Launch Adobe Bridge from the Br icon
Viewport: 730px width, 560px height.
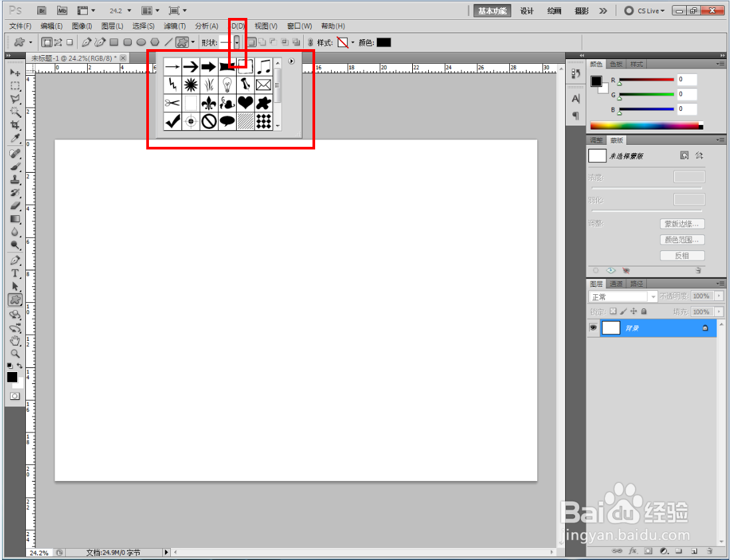[42, 10]
